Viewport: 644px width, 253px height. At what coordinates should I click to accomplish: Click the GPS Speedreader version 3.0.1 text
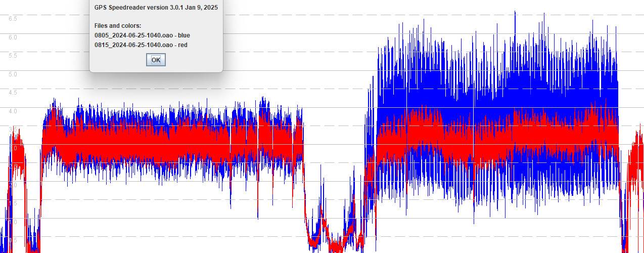coord(156,8)
